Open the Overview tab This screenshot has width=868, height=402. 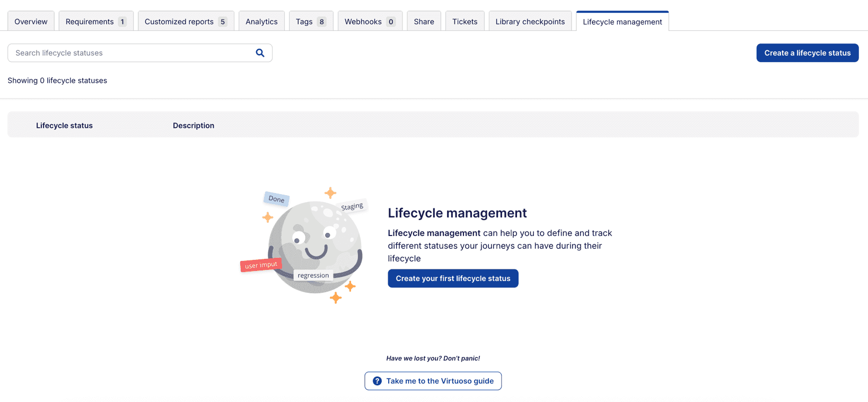coord(31,21)
